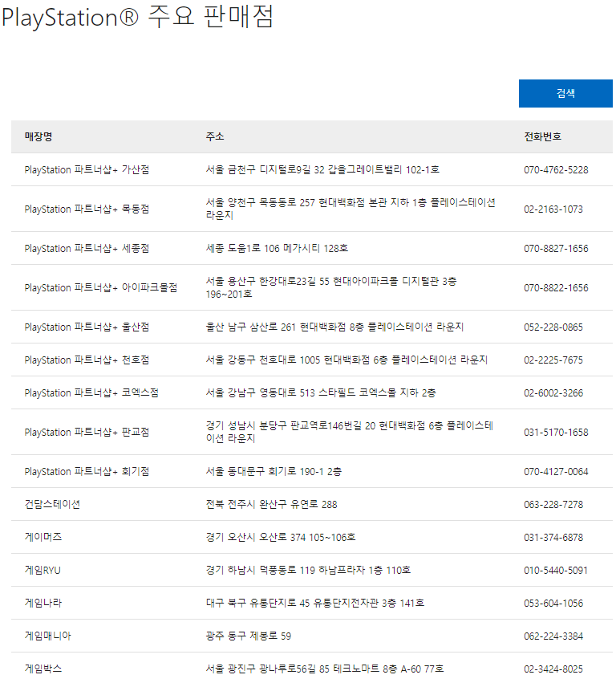Click phone number 010-5440-5091
Screen dimensions: 616x683
coord(556,570)
